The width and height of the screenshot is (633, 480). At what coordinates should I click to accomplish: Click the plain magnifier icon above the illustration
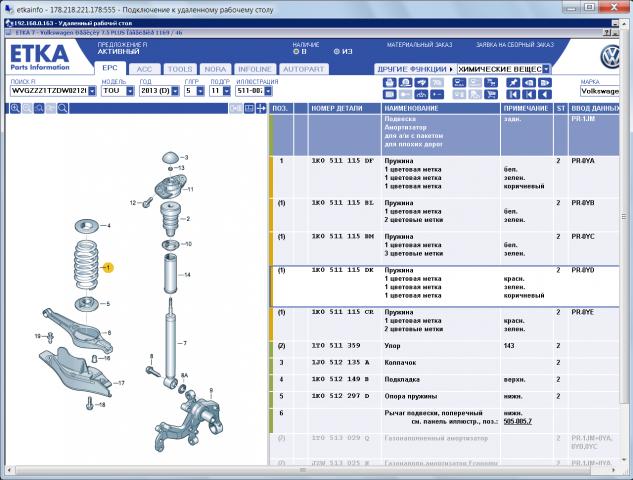[x=63, y=108]
